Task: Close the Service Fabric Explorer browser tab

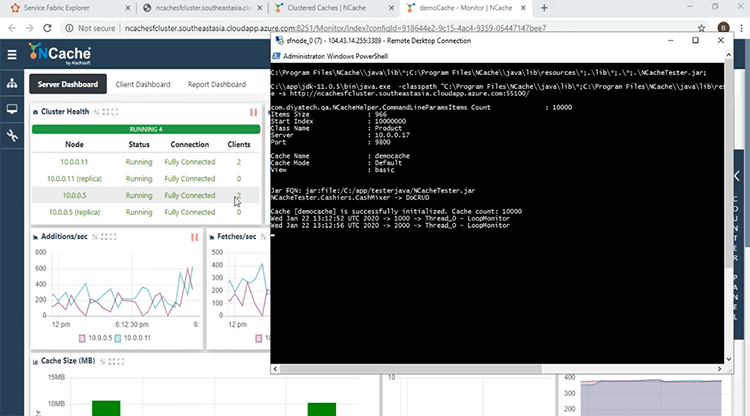Action: click(128, 8)
